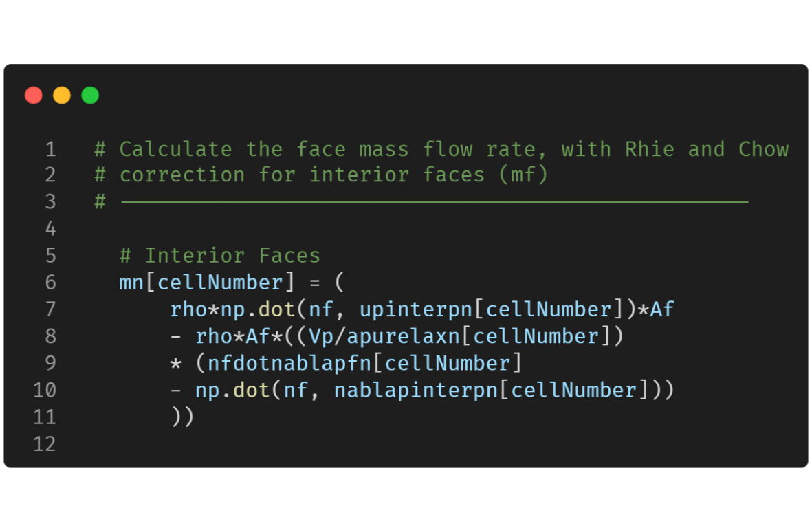The image size is (812, 528).
Task: Click the dot function on line 7
Action: tap(277, 309)
